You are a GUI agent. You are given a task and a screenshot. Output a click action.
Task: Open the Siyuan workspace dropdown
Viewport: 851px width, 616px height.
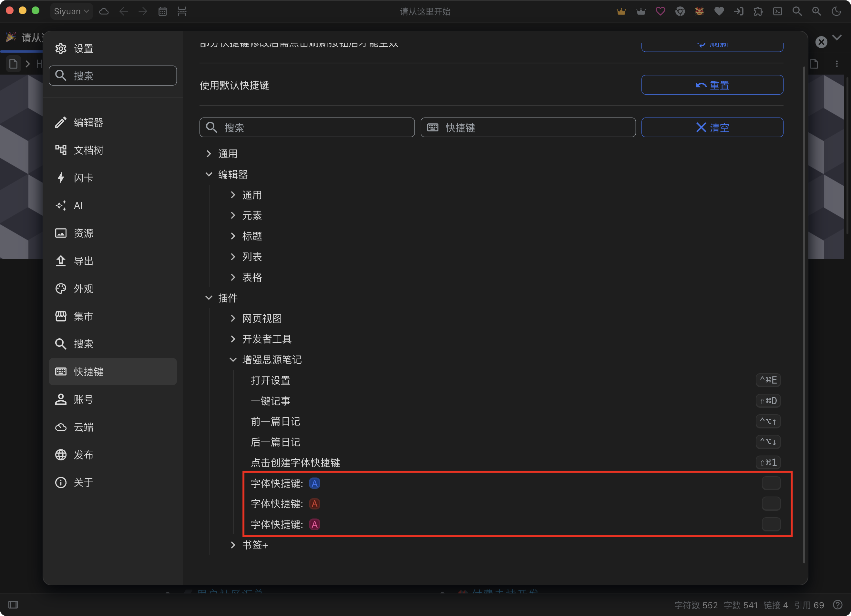tap(71, 11)
